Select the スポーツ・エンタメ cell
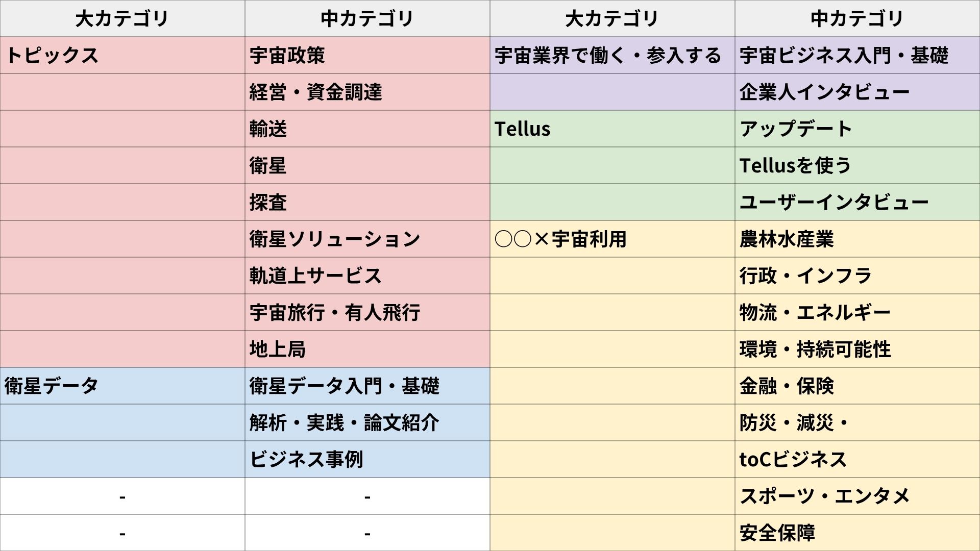Image resolution: width=980 pixels, height=551 pixels. point(857,496)
